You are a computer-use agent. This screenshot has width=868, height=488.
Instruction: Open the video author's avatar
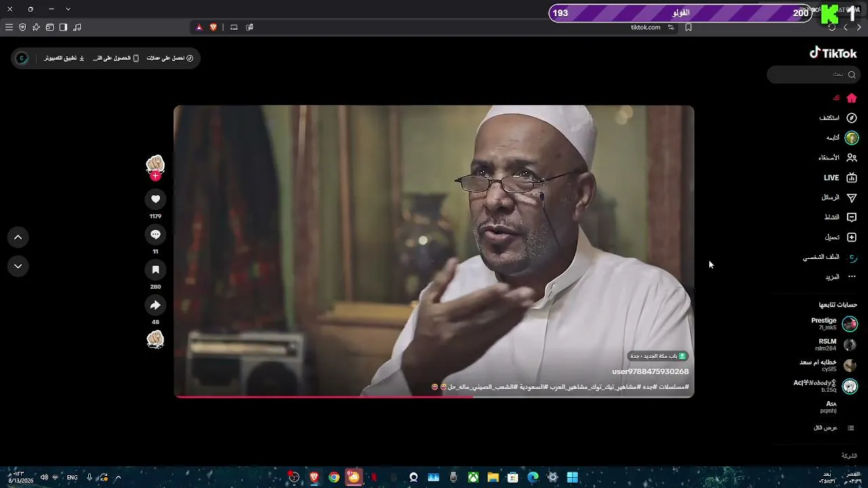pyautogui.click(x=155, y=163)
